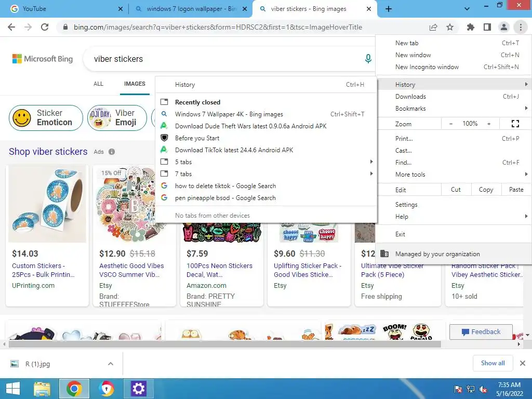Expand the Bookmarks submenu
This screenshot has height=399, width=532.
454,109
